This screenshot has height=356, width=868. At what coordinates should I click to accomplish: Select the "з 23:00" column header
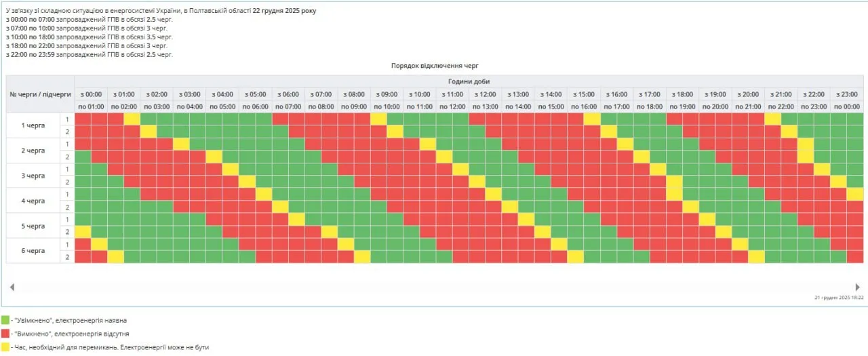coord(847,94)
